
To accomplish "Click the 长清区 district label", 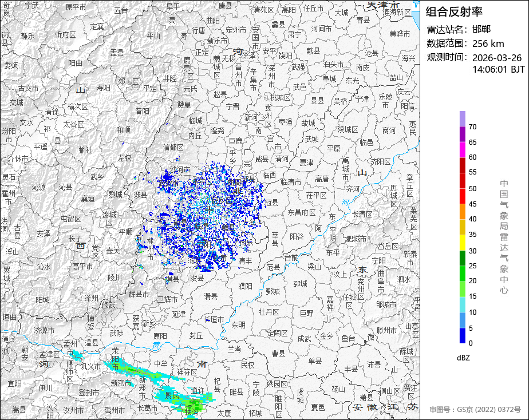I will click(362, 214).
